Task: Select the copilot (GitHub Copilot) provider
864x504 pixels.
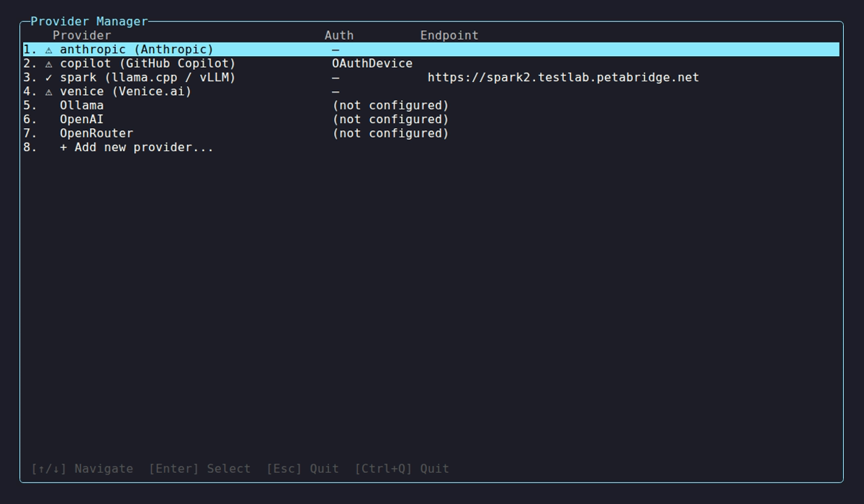Action: coord(431,63)
